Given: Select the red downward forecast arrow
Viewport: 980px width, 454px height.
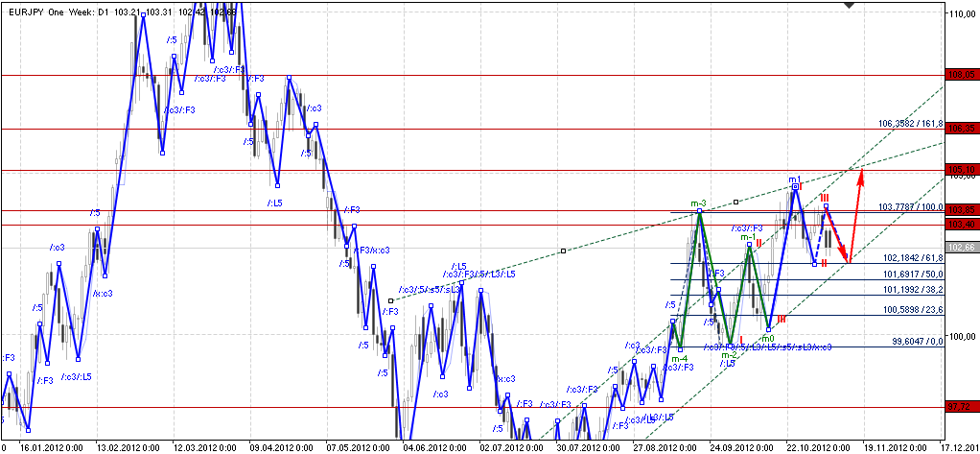Looking at the screenshot, I should point(837,235).
